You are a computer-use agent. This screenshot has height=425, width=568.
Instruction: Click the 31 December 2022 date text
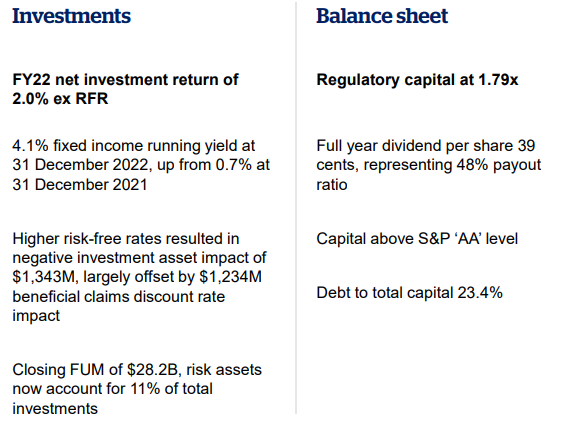80,165
